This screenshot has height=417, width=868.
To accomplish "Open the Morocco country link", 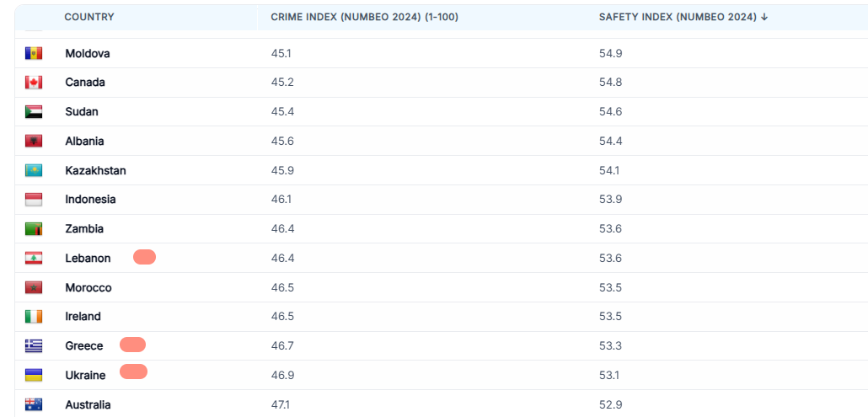I will [88, 287].
